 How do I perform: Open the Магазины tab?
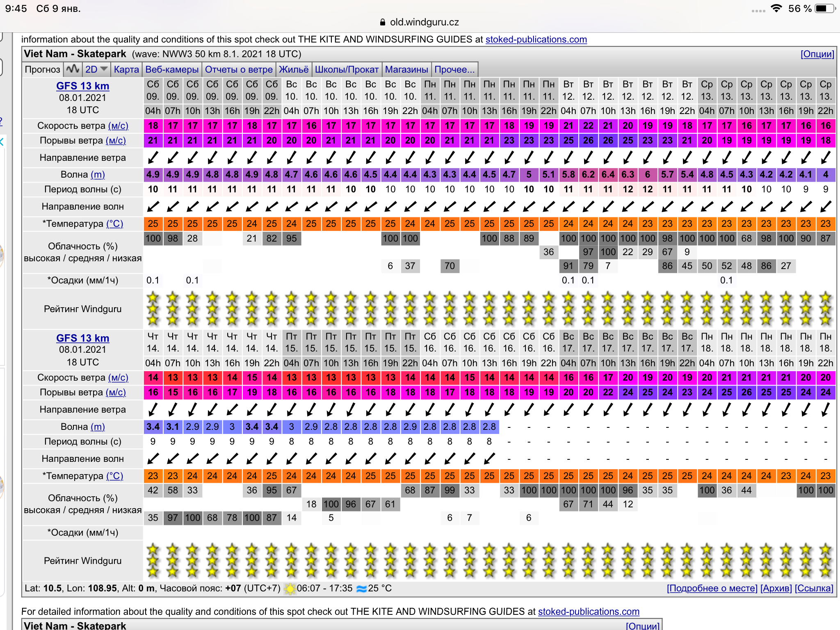(406, 69)
